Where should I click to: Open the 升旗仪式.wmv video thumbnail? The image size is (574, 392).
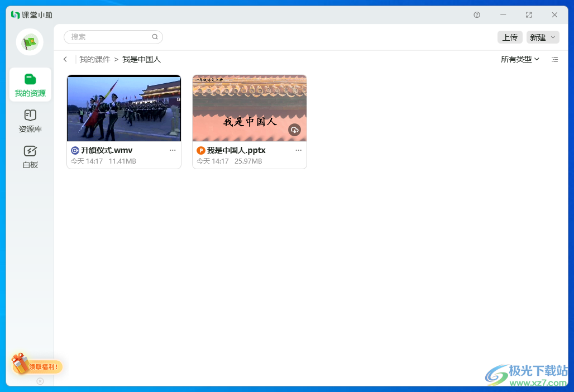[124, 108]
